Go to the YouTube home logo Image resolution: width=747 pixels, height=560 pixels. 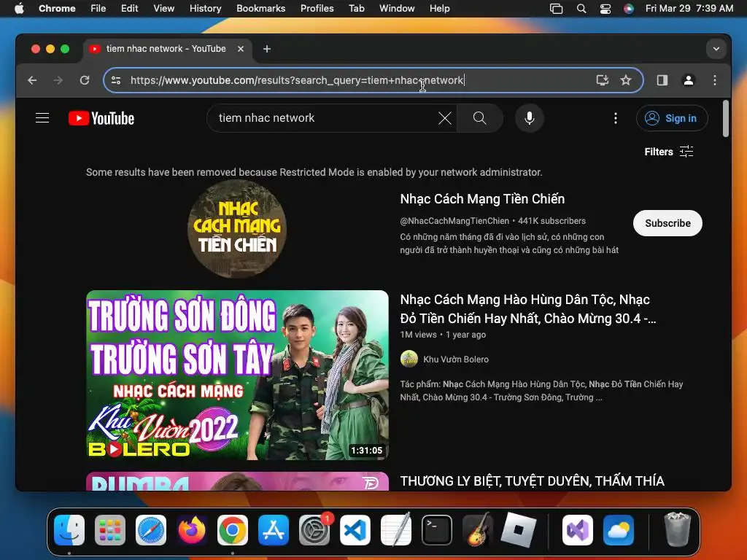tap(101, 118)
